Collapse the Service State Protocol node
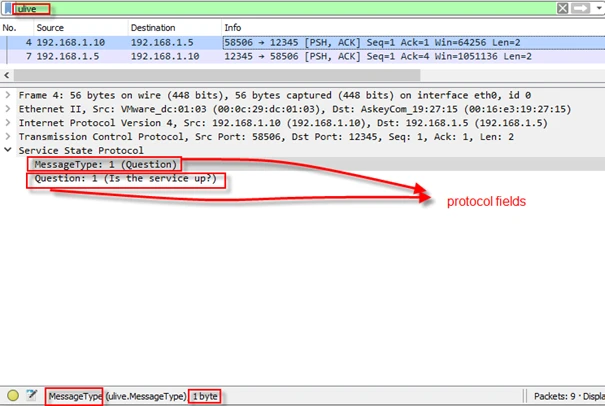 (x=9, y=150)
